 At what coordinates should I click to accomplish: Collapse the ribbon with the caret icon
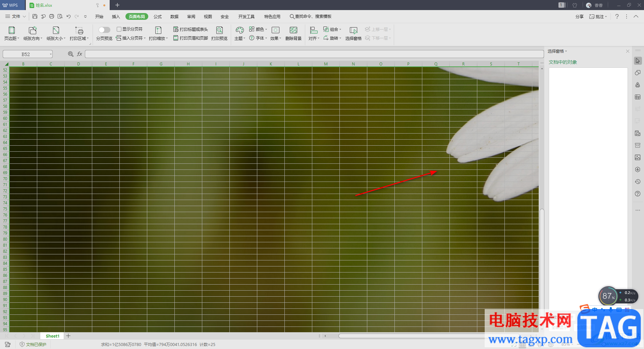(636, 16)
